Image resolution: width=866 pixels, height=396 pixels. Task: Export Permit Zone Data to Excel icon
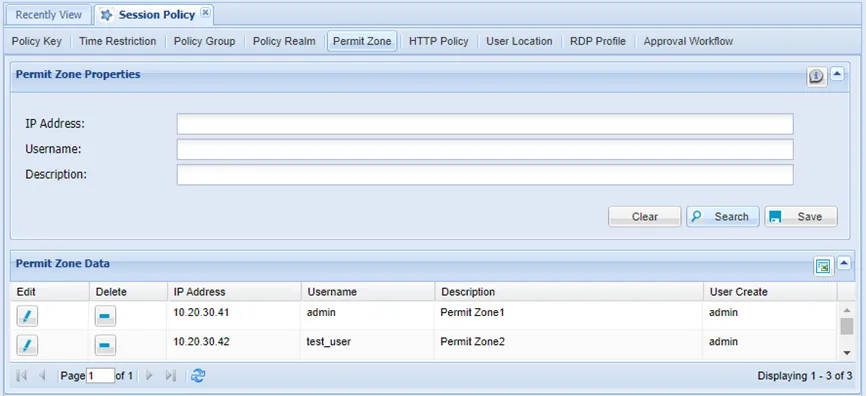(823, 267)
